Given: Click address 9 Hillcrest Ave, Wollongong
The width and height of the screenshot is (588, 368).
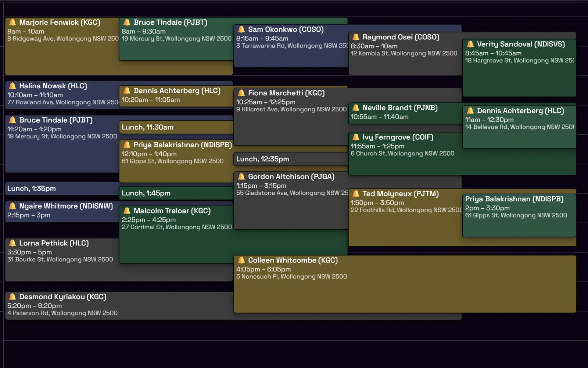Looking at the screenshot, I should point(291,109).
